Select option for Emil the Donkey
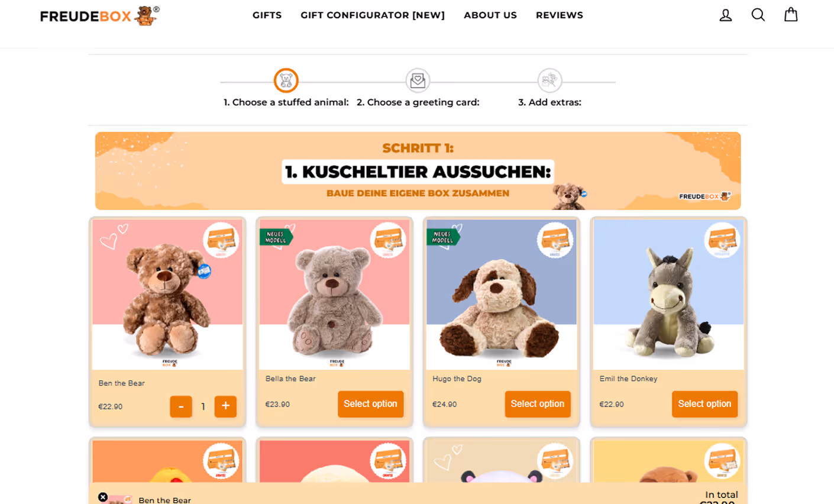This screenshot has height=504, width=834. pos(704,404)
